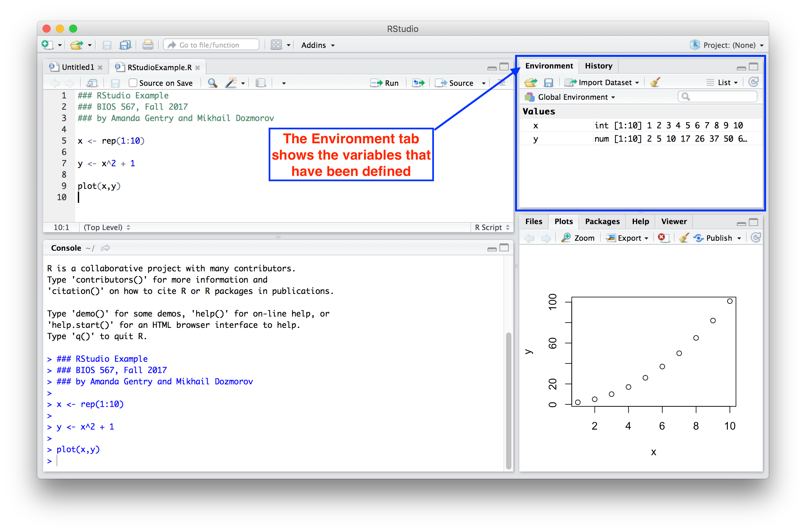This screenshot has width=806, height=532.
Task: Switch to the Packages tab
Action: [x=602, y=221]
